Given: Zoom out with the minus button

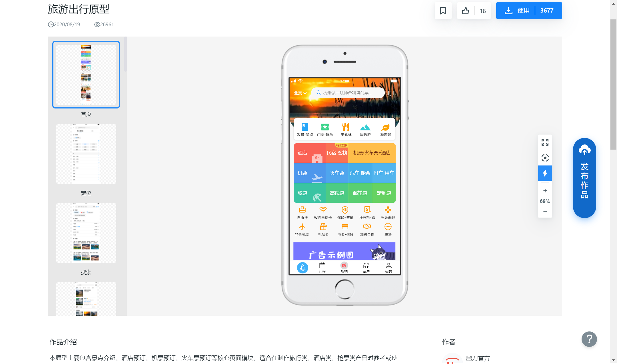Looking at the screenshot, I should click(545, 211).
